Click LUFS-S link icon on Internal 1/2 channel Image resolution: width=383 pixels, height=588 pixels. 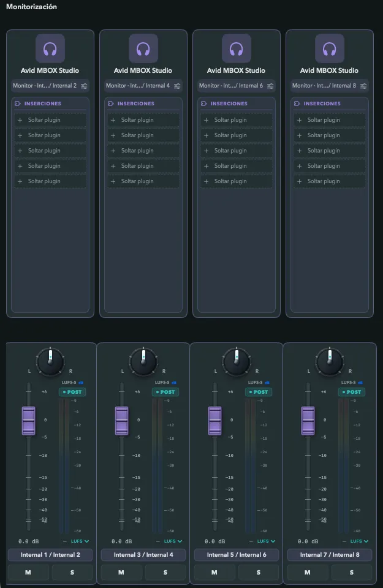point(81,383)
